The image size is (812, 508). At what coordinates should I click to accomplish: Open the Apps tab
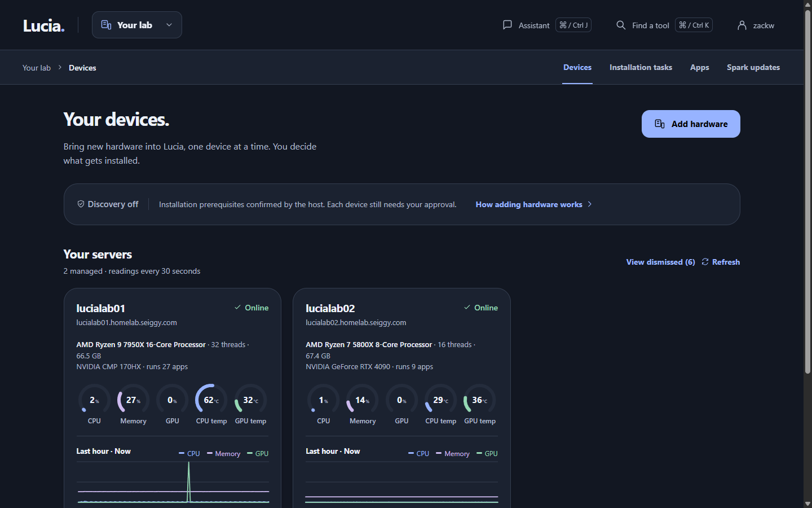click(700, 67)
